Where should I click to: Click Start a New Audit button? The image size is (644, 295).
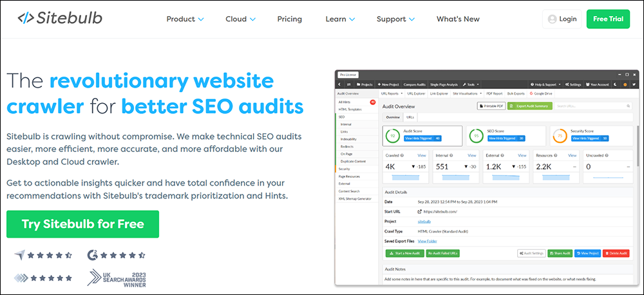tap(404, 253)
